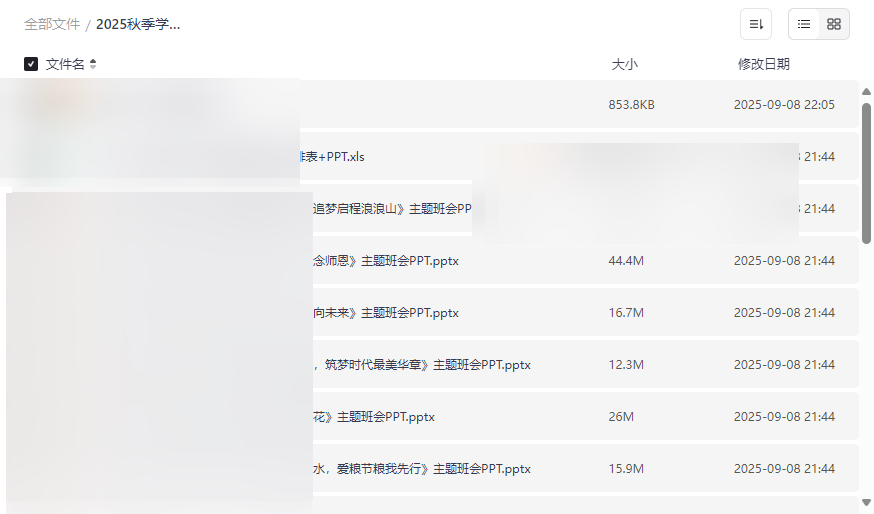Click the 修改日期 column header
The height and width of the screenshot is (514, 874).
tap(763, 64)
